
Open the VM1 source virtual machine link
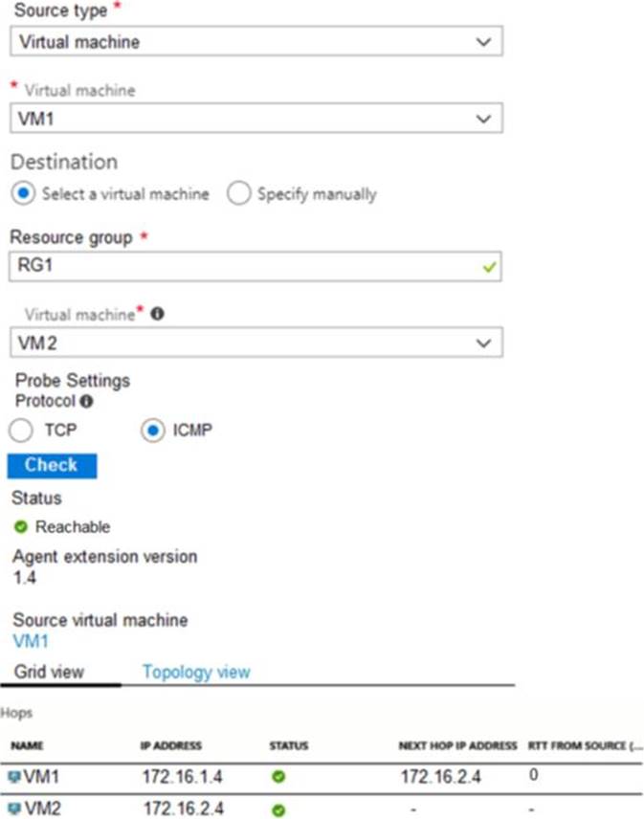[x=31, y=641]
